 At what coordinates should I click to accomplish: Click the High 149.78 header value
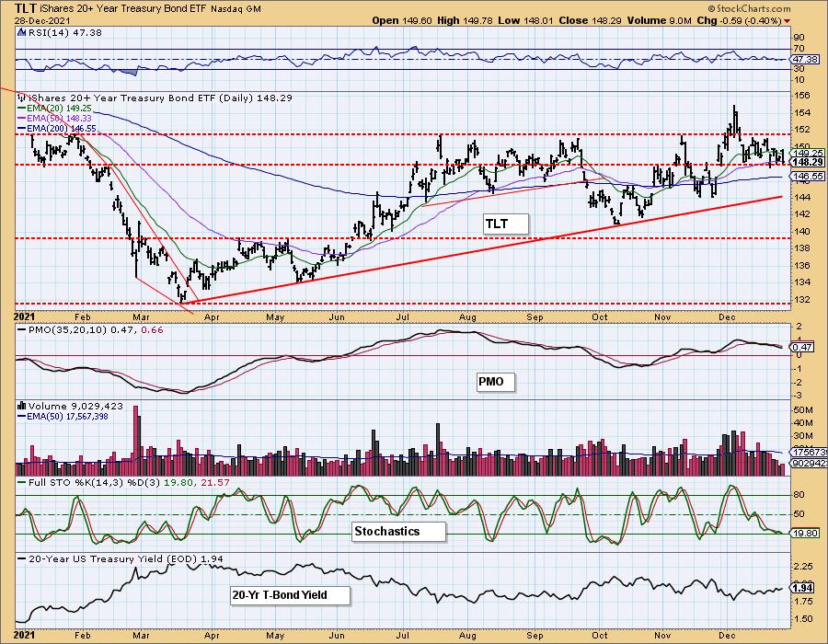click(x=465, y=20)
